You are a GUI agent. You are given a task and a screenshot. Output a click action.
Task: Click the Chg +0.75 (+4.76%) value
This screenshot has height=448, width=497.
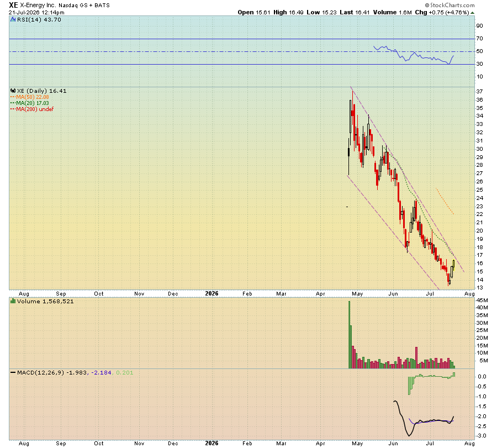pos(442,12)
